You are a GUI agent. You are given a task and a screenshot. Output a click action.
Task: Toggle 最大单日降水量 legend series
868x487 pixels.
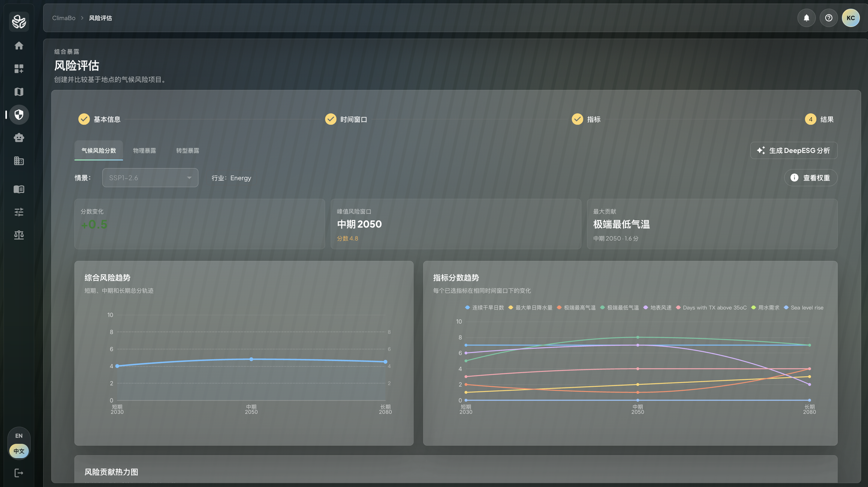pos(530,308)
